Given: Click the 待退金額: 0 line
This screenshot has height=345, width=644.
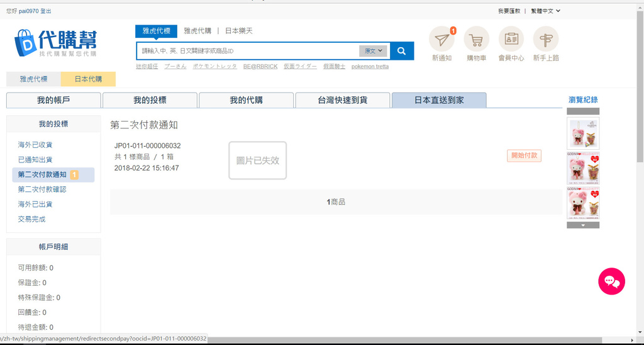Looking at the screenshot, I should pyautogui.click(x=36, y=327).
